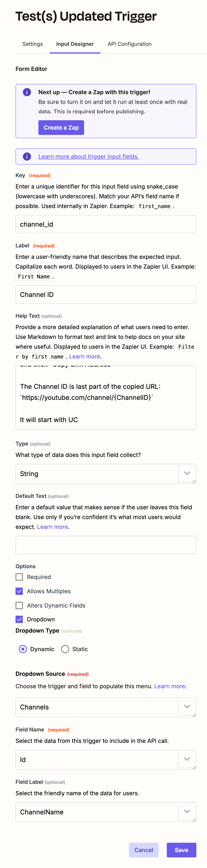Expand the Dropdown Source Channels chevron
Viewport: 207px width, 868px height.
(187, 706)
